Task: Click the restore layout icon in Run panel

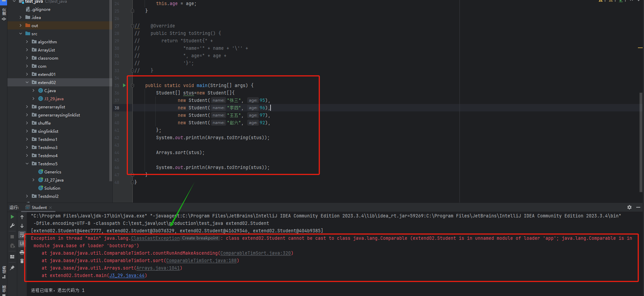Action: pos(12,257)
